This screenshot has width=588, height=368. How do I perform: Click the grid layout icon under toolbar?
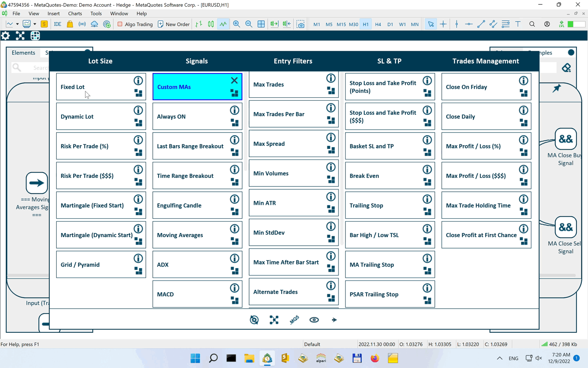35,36
